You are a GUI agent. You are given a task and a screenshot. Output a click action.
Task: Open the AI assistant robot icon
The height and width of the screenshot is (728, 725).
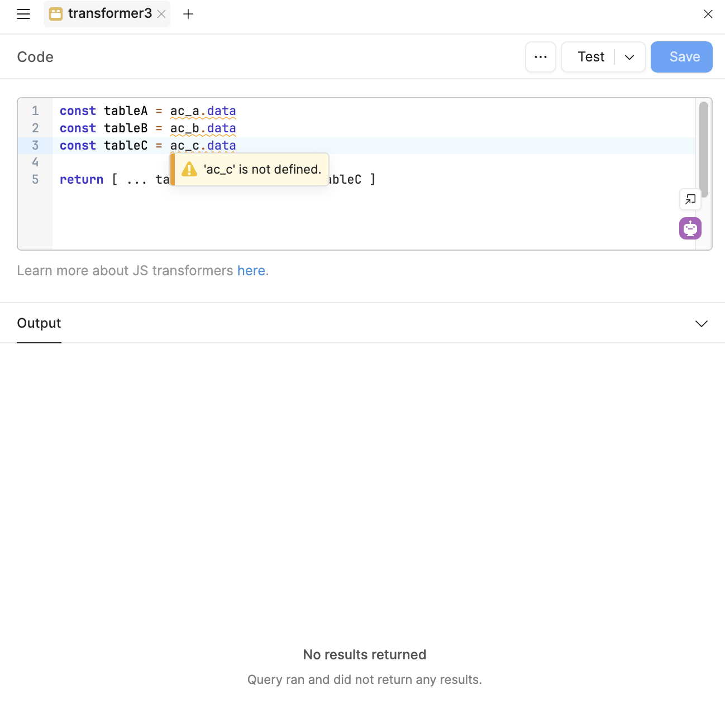(690, 228)
